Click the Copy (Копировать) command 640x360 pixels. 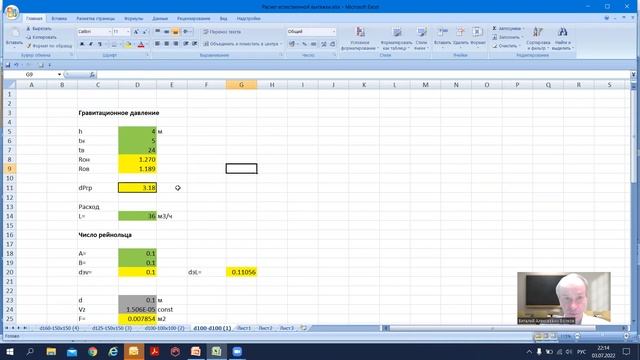[41, 37]
